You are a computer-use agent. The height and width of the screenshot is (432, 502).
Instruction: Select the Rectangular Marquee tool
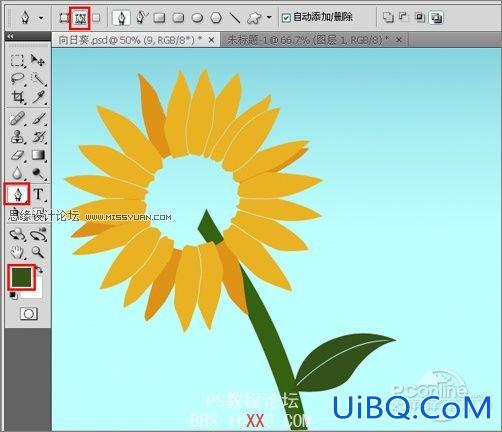tap(17, 60)
